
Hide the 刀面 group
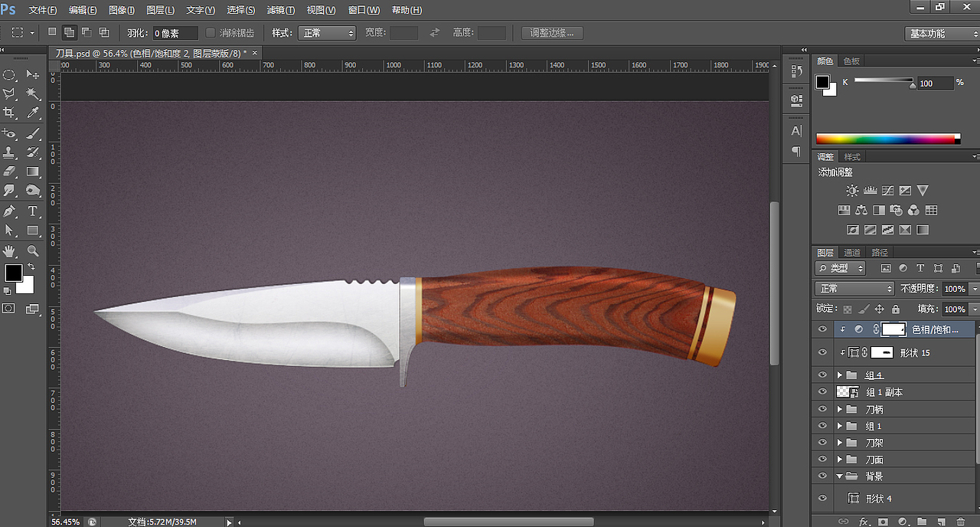[822, 460]
